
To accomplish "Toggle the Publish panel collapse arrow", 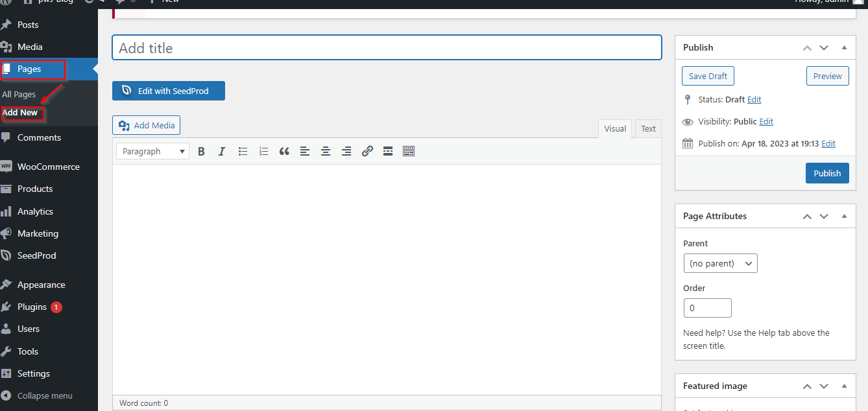I will tap(844, 47).
